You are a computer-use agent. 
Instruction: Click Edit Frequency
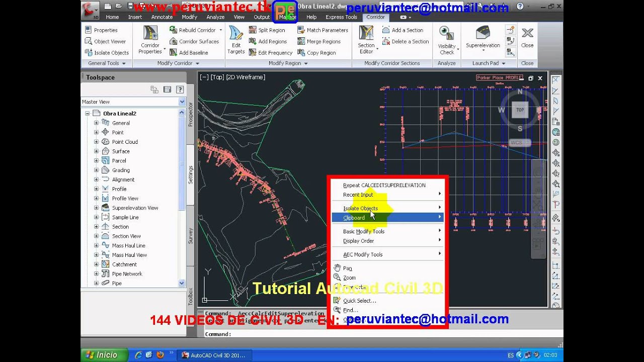point(270,52)
